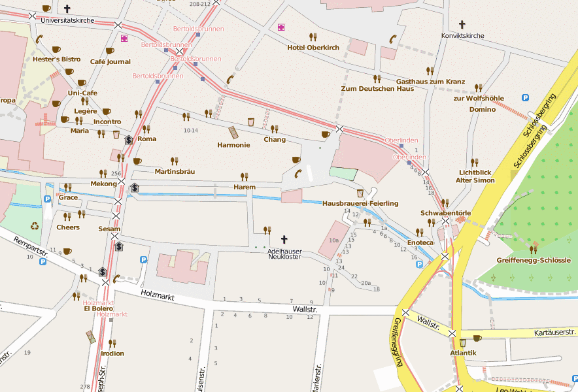
Task: Click the Universitätskirche label
Action: point(67,20)
